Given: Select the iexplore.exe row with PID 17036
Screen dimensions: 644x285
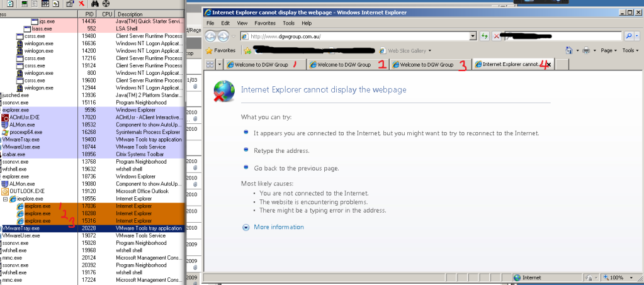Looking at the screenshot, I should [x=93, y=206].
